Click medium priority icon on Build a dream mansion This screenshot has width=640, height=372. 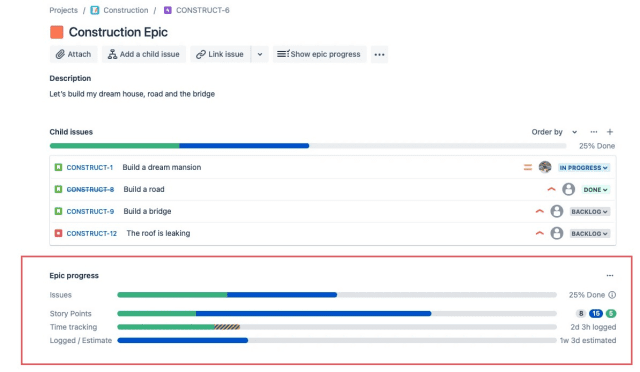528,167
